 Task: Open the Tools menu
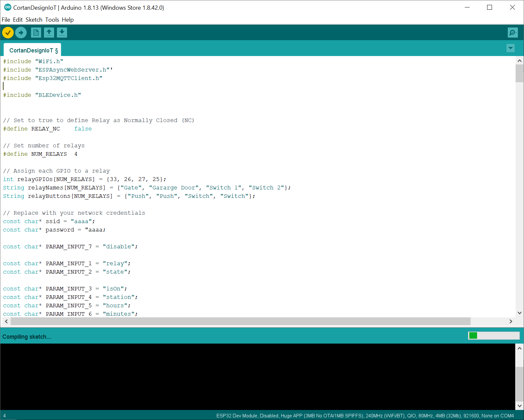[x=52, y=20]
